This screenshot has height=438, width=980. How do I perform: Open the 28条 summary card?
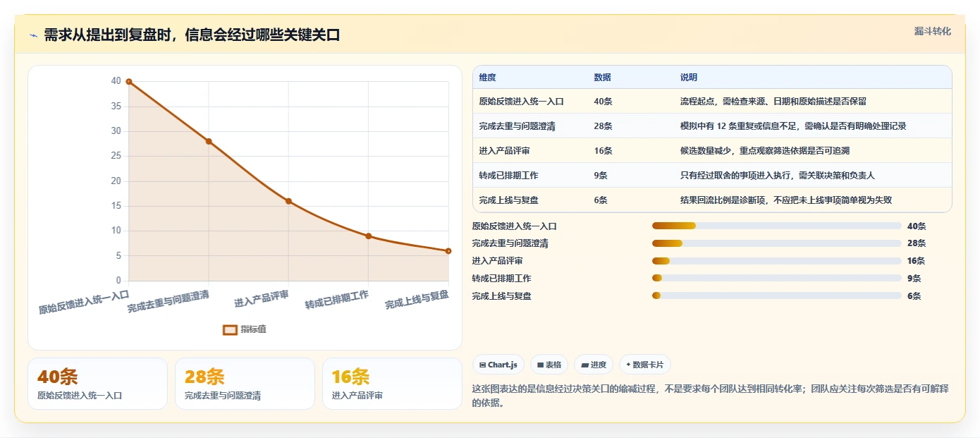pos(245,384)
